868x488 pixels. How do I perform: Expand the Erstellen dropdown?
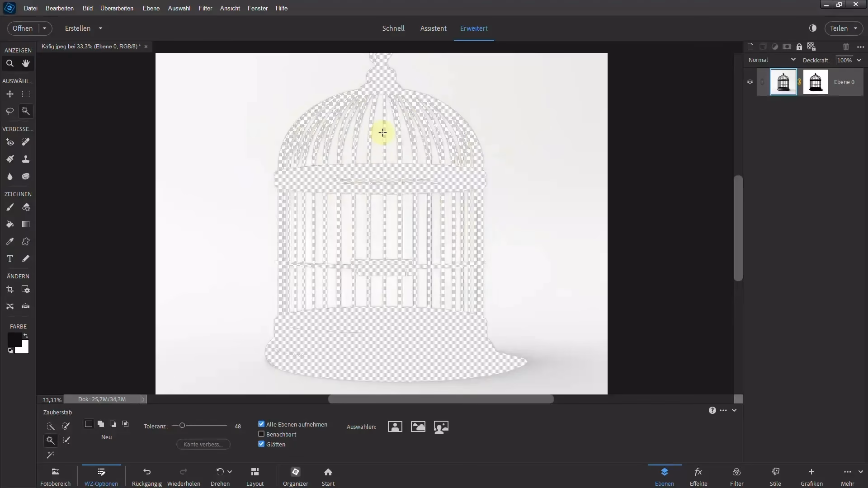click(100, 28)
